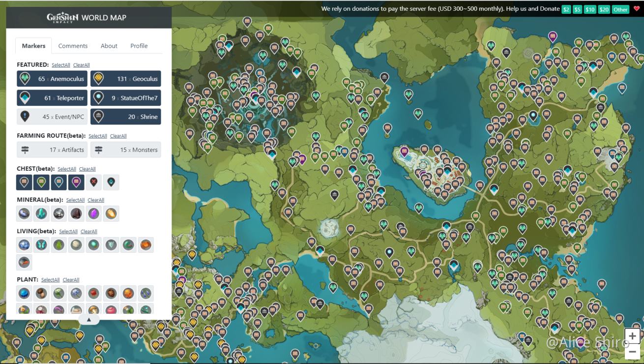Click SelectAll next to FEATURED
This screenshot has height=364, width=644.
61,65
